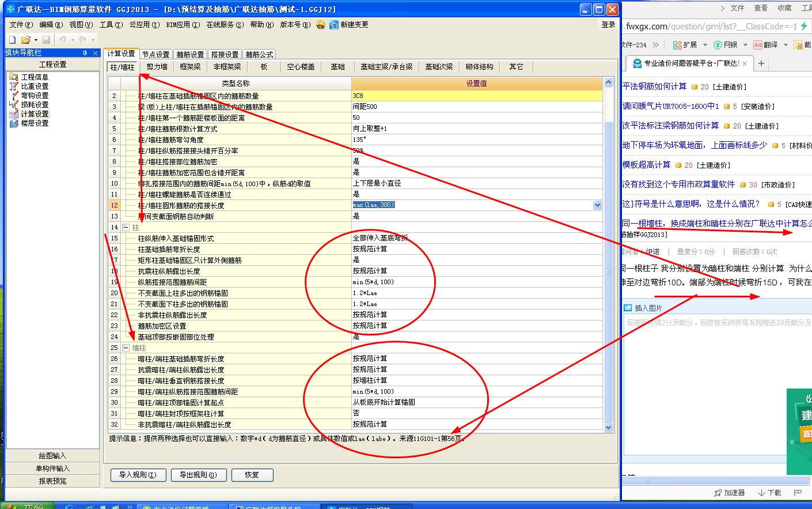Image resolution: width=812 pixels, height=509 pixels.
Task: Switch to the 节点设置 tab
Action: tap(156, 54)
